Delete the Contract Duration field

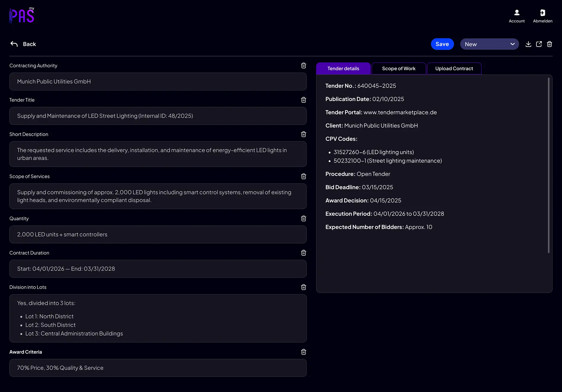pyautogui.click(x=303, y=253)
